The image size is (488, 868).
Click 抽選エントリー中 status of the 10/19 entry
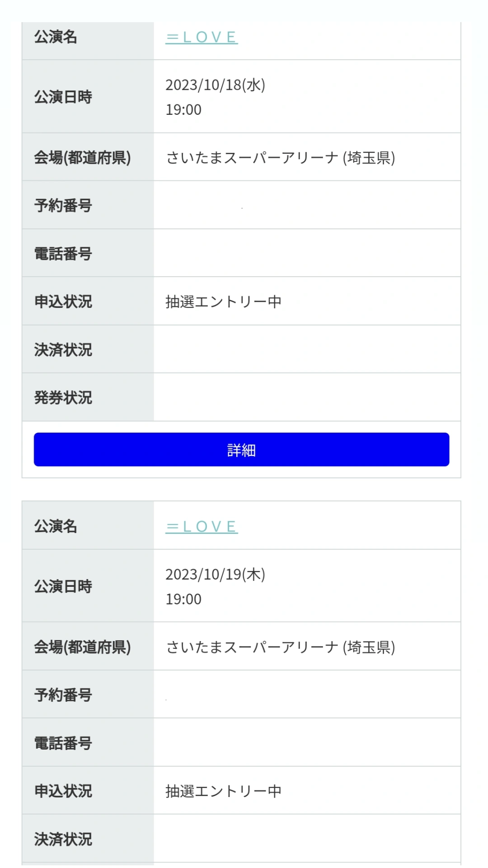224,791
